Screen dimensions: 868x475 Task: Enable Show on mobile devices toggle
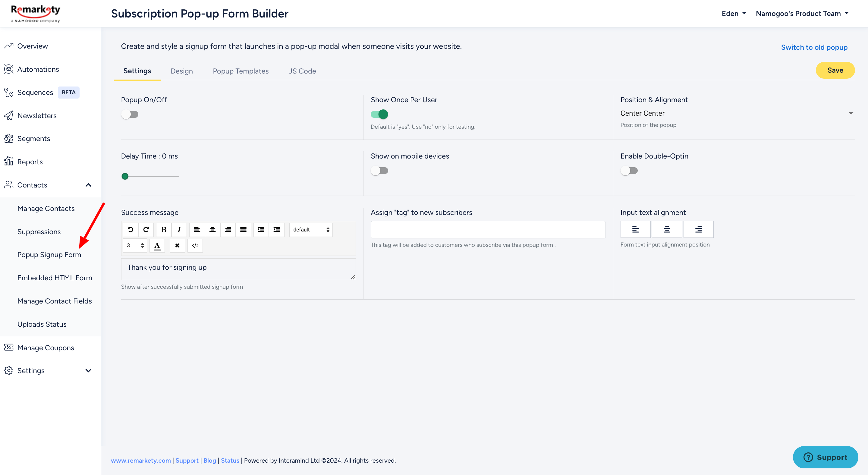click(379, 171)
